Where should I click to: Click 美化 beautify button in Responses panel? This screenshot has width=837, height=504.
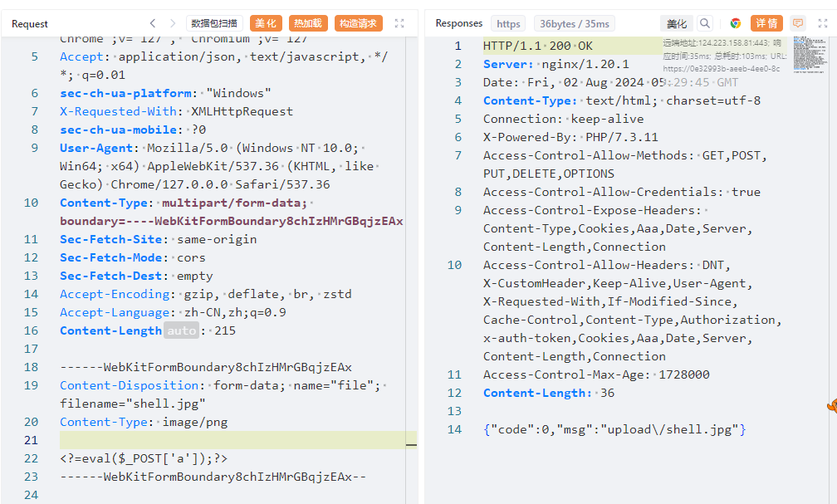pyautogui.click(x=676, y=23)
